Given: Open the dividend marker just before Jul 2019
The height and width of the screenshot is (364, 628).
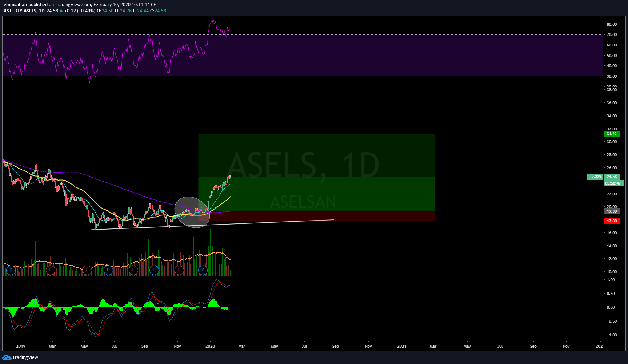Looking at the screenshot, I should pyautogui.click(x=108, y=270).
